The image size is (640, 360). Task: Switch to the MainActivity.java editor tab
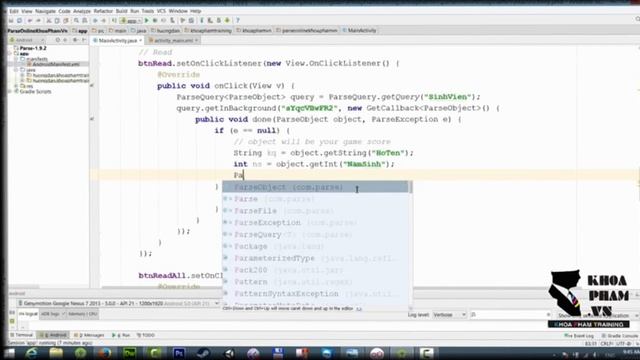pos(118,40)
